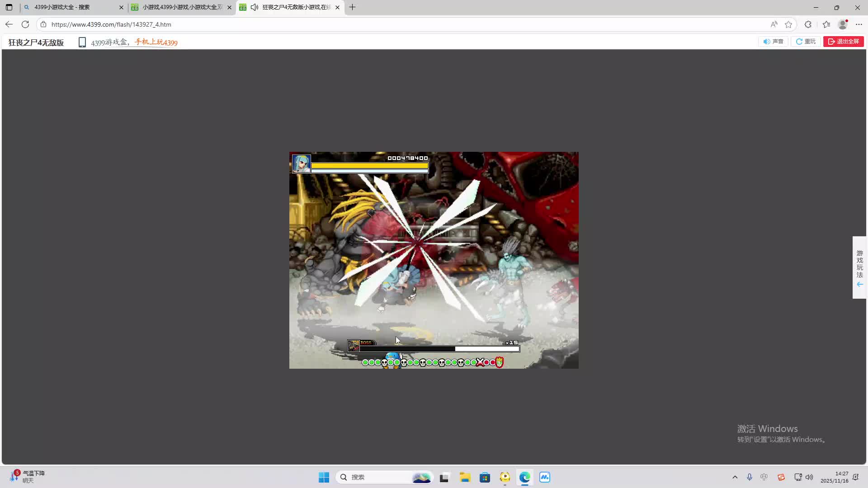This screenshot has width=868, height=488.
Task: Click the boss health bar in game
Action: click(439, 349)
